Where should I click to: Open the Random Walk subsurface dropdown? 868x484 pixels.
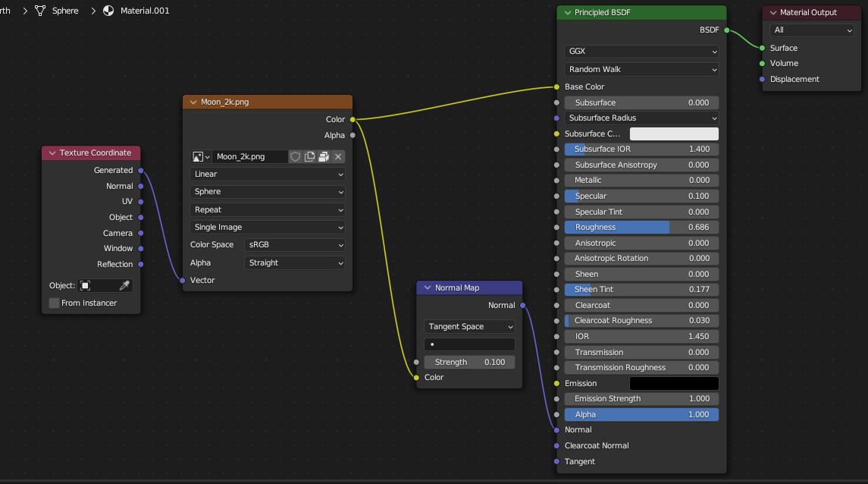tap(641, 69)
